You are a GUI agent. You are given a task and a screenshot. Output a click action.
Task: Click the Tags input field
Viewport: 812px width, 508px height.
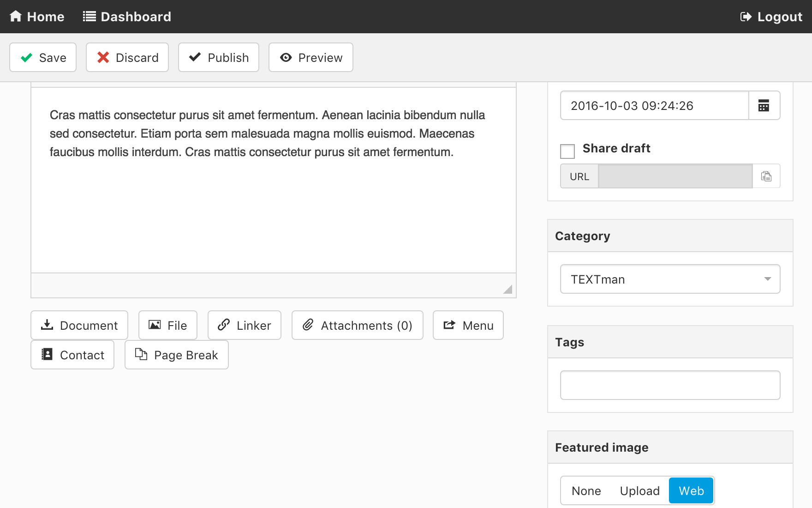(670, 385)
